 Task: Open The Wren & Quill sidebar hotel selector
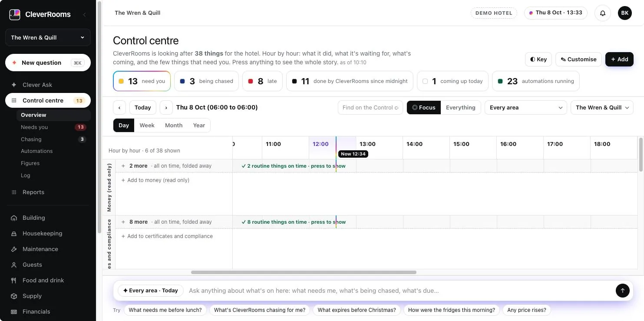[x=48, y=37]
